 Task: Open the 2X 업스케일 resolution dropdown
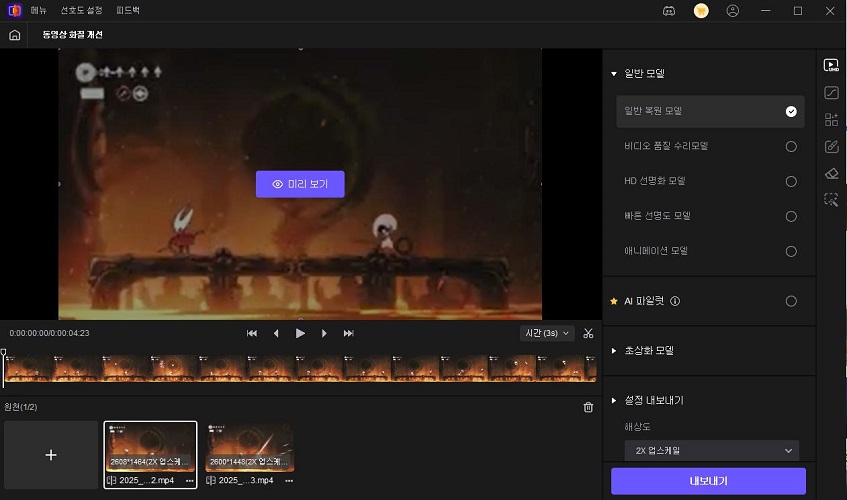[x=711, y=451]
